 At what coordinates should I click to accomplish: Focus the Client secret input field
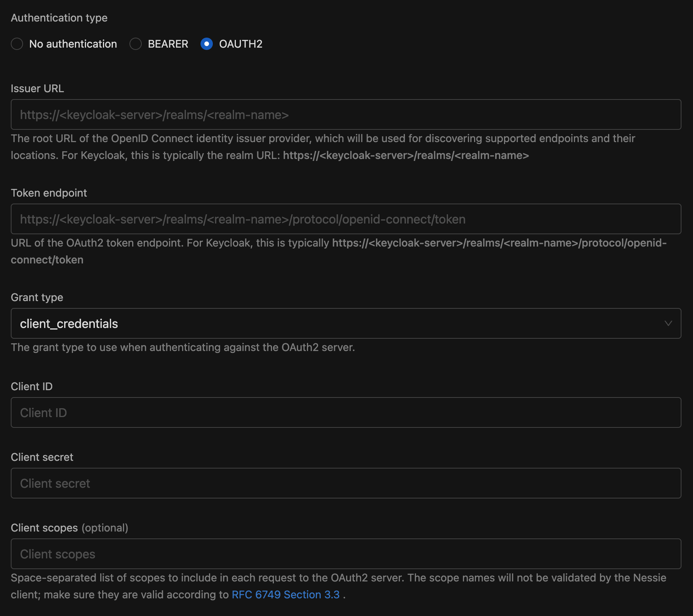click(x=346, y=483)
